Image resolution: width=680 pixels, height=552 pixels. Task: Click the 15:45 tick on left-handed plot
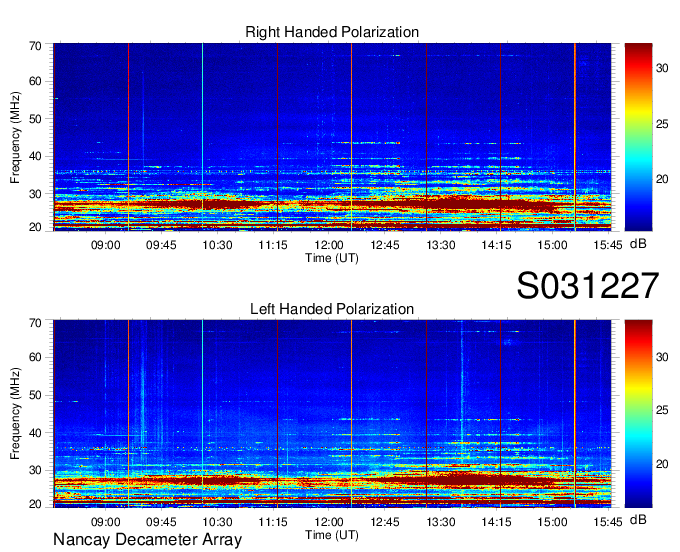(608, 522)
